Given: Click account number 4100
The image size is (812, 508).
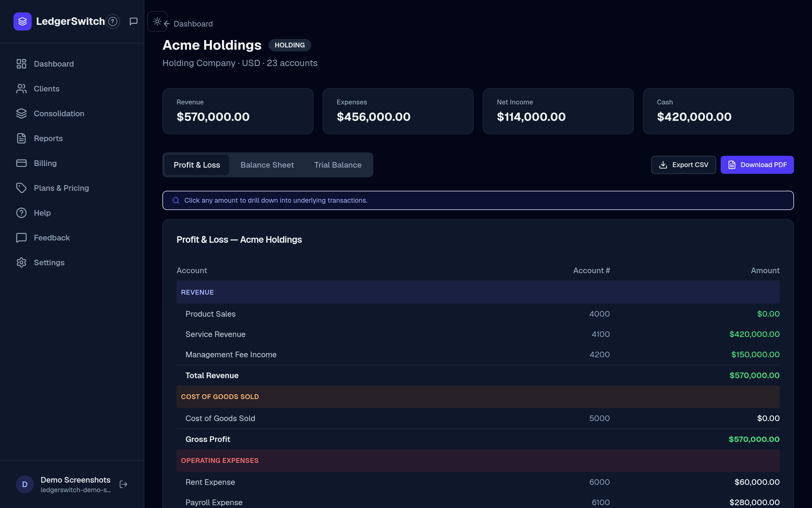Looking at the screenshot, I should 600,334.
